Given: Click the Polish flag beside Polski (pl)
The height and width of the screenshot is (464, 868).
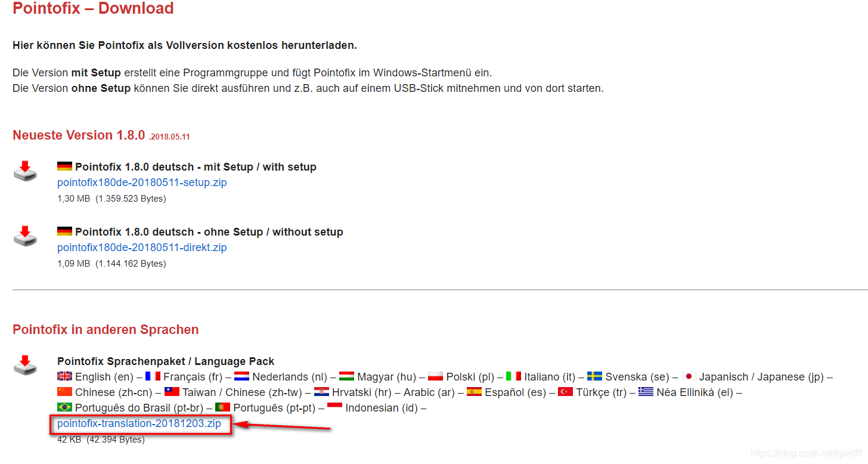Looking at the screenshot, I should (x=436, y=376).
